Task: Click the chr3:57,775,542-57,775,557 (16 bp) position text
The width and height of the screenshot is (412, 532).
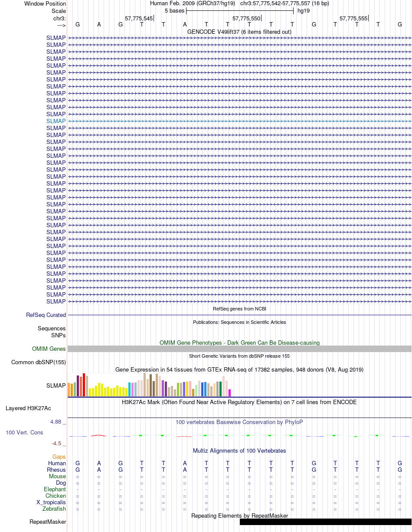Action: (284, 3)
